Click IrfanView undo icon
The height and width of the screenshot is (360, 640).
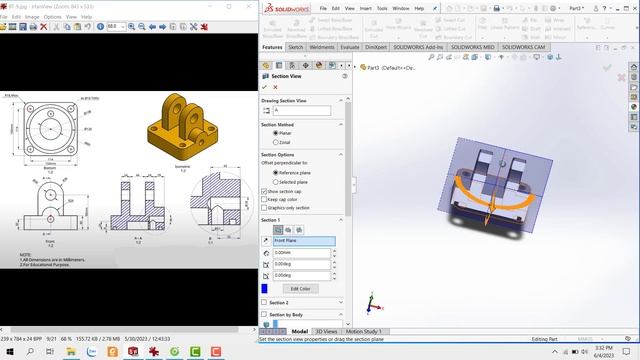pos(88,27)
